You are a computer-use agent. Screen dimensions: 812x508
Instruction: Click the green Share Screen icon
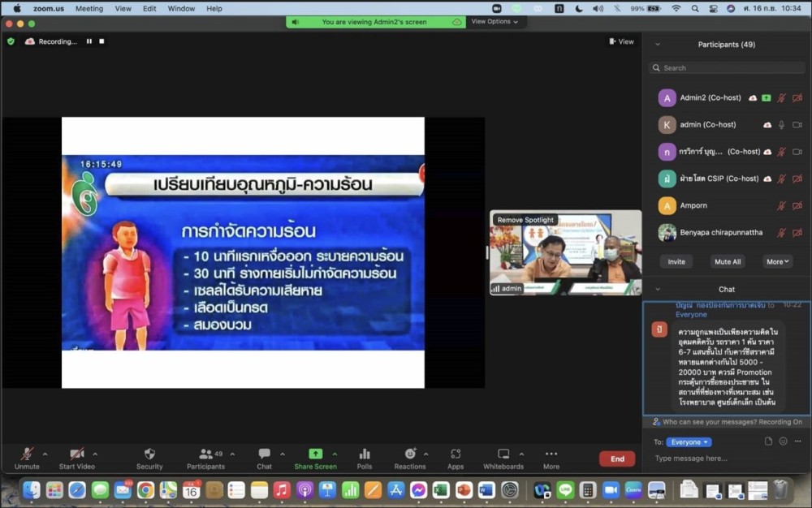315,454
